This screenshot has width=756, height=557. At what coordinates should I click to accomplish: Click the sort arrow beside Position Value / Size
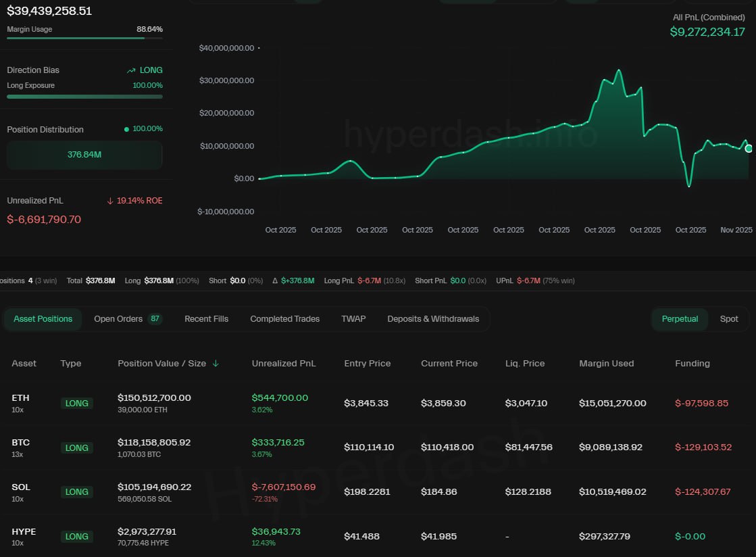216,364
